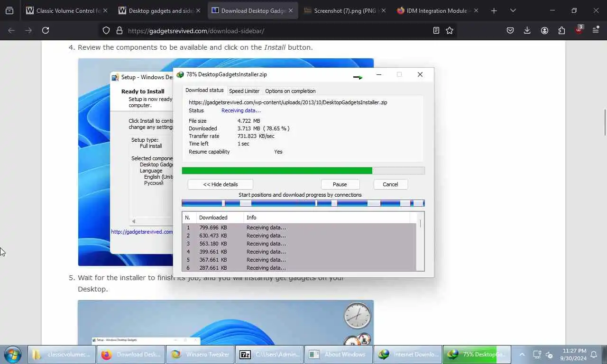The height and width of the screenshot is (364, 607).
Task: Open the clock and date tray
Action: click(x=573, y=355)
